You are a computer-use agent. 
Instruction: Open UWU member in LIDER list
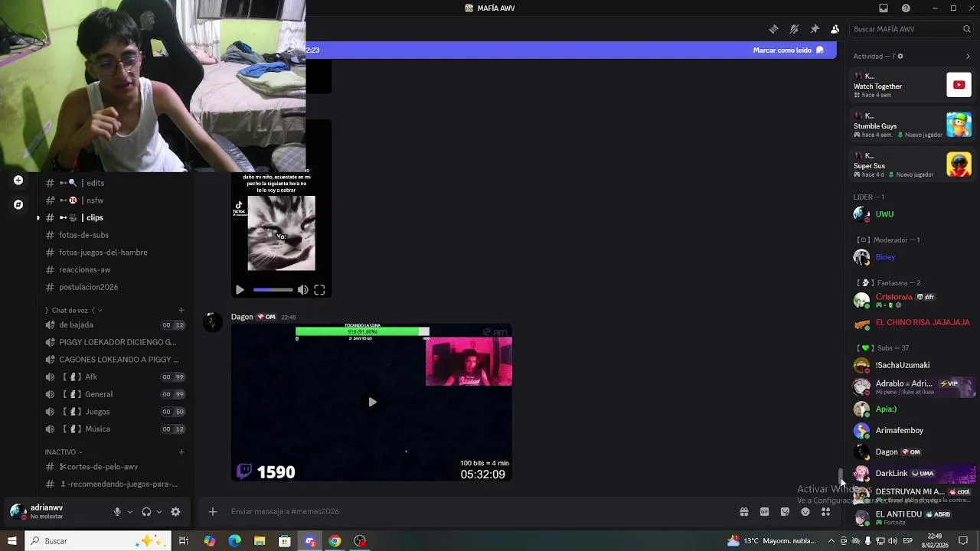pos(912,214)
